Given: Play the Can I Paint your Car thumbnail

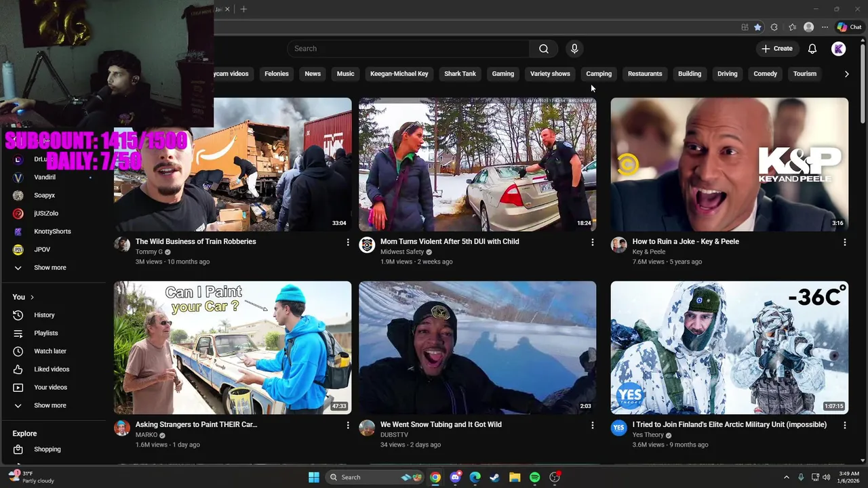Looking at the screenshot, I should tap(233, 348).
